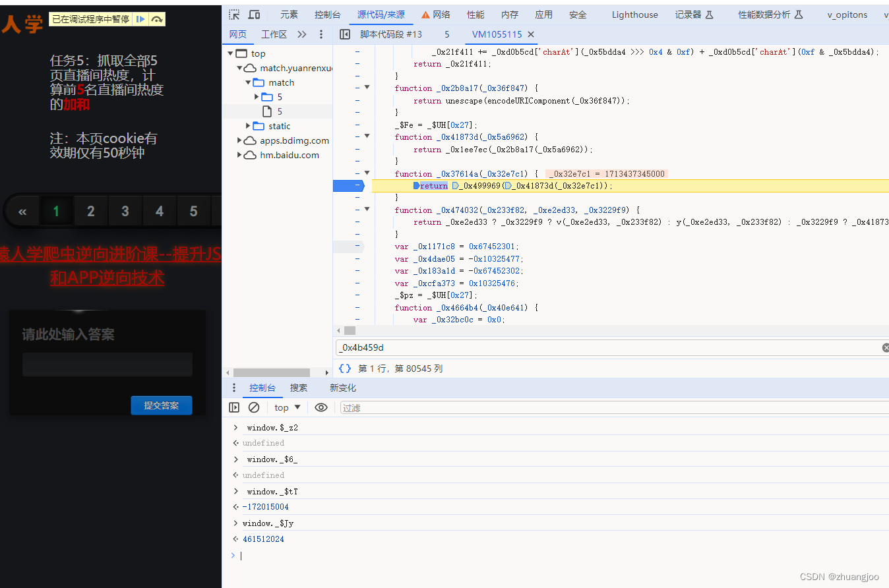Click the console 过滤 filter field
The width and height of the screenshot is (889, 588).
tap(614, 407)
